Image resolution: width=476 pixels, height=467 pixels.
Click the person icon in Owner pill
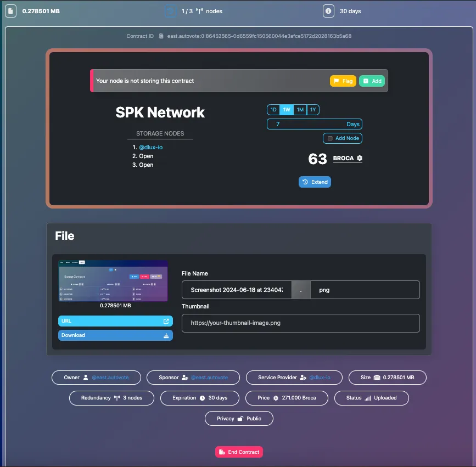(86, 378)
